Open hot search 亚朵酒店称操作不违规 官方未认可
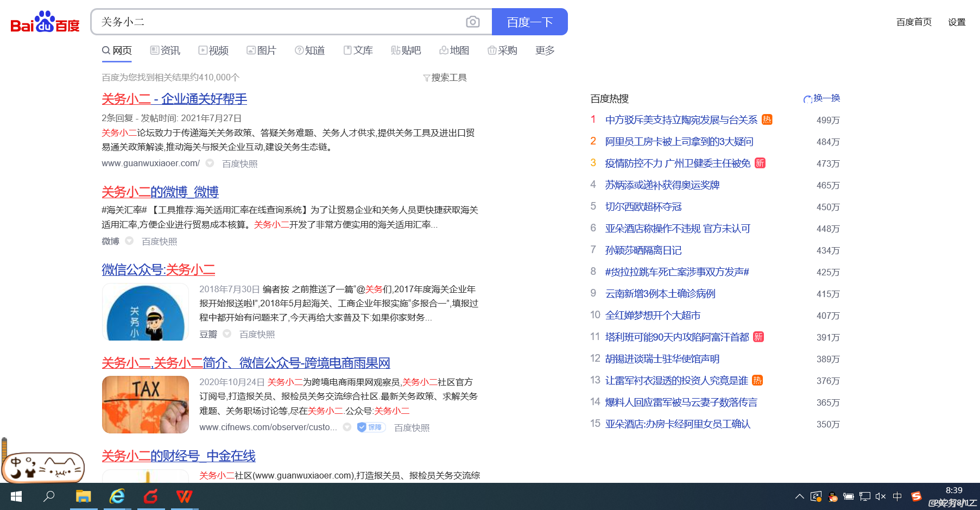 [678, 228]
